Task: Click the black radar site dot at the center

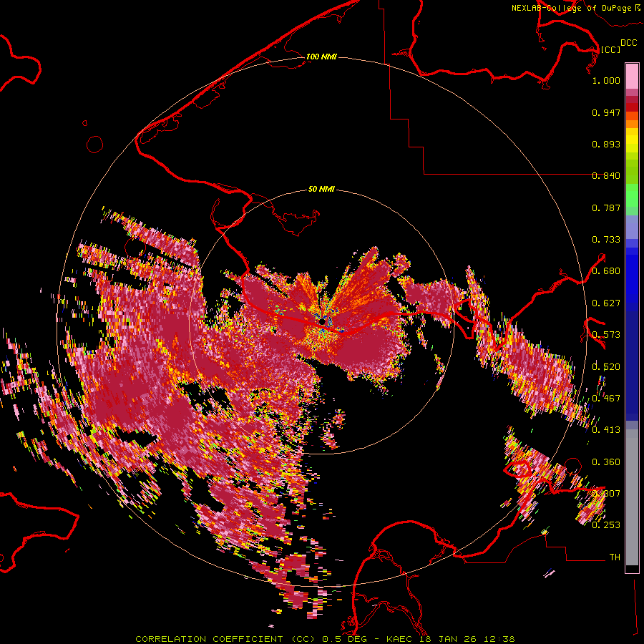Action: coord(322,321)
